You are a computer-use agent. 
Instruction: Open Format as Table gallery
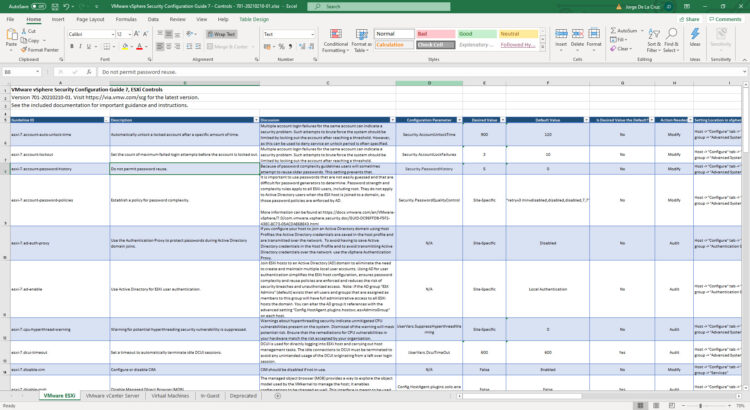[x=361, y=41]
